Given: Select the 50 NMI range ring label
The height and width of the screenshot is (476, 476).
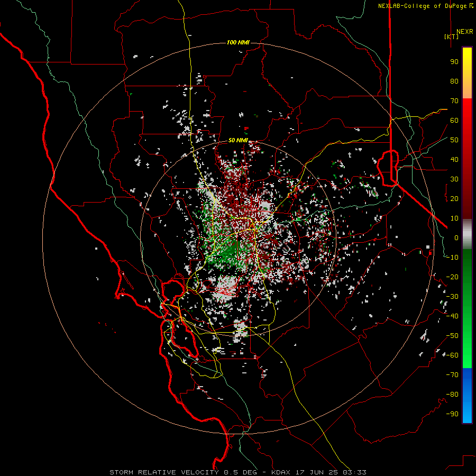Looking at the screenshot, I should (x=238, y=140).
